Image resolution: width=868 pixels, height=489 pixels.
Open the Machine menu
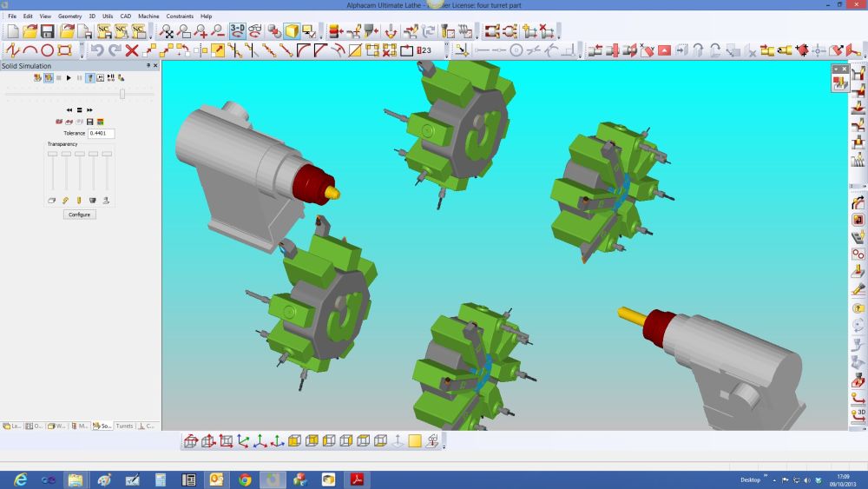148,16
